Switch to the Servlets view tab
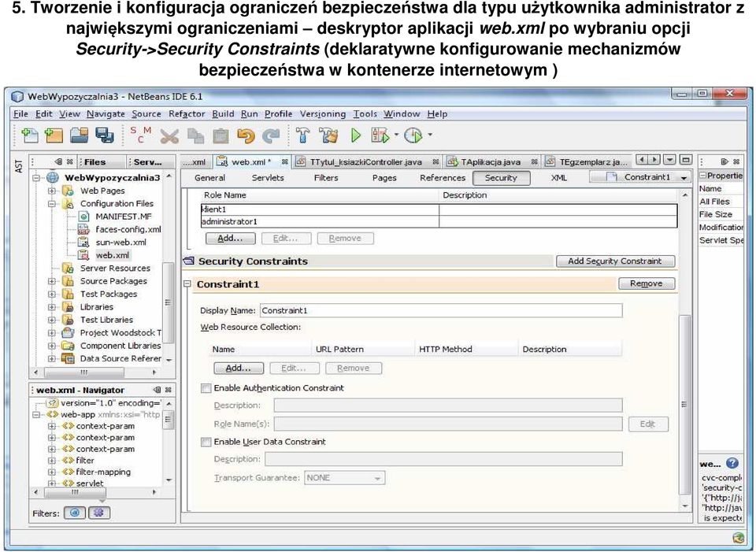This screenshot has height=552, width=756. click(268, 178)
